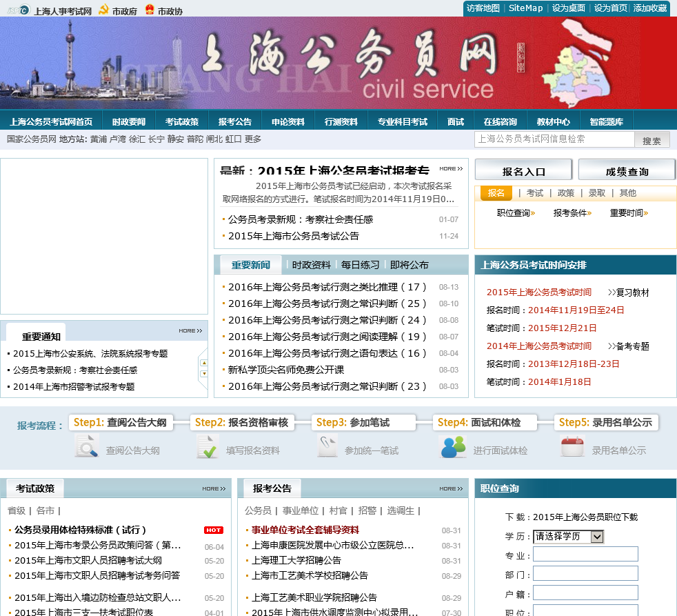Select the 考试 tab
Image resolution: width=677 pixels, height=616 pixels.
click(534, 193)
